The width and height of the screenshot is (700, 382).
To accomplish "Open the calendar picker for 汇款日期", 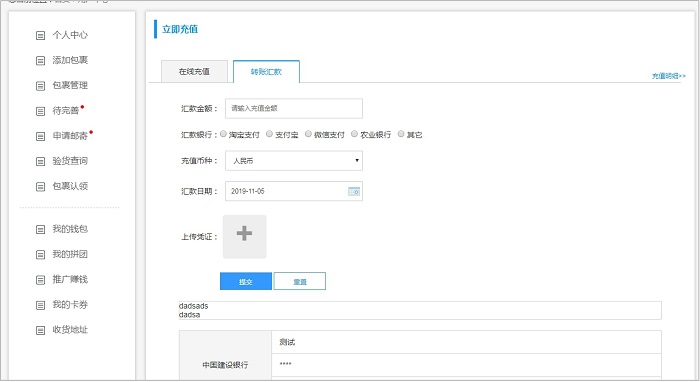I will (354, 191).
